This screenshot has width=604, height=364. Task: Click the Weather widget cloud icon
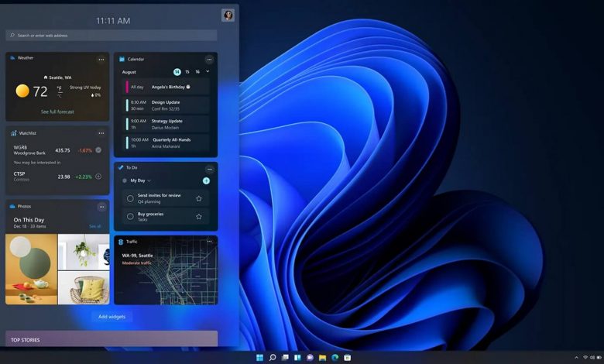point(12,58)
